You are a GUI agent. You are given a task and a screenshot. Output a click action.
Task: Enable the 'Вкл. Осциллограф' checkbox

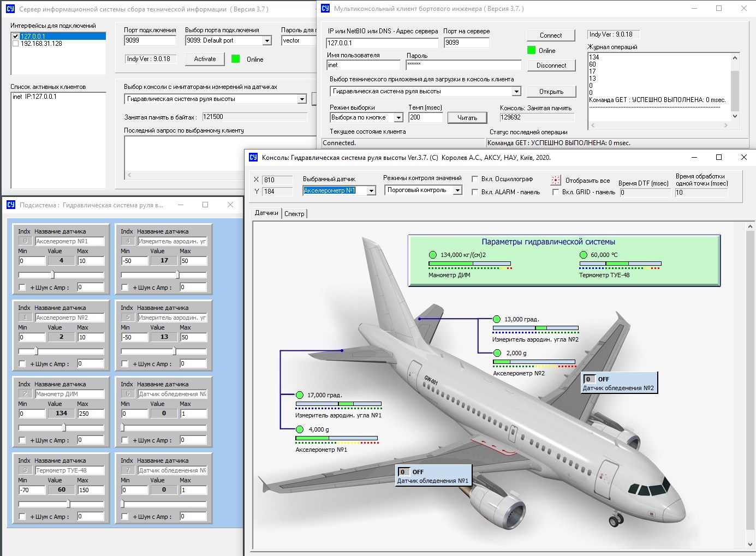[475, 179]
